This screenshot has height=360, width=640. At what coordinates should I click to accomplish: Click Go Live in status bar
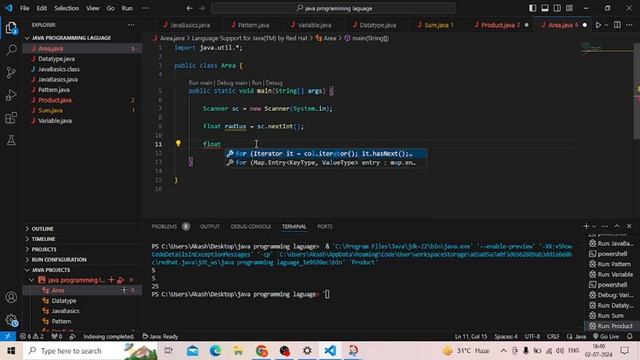click(606, 336)
